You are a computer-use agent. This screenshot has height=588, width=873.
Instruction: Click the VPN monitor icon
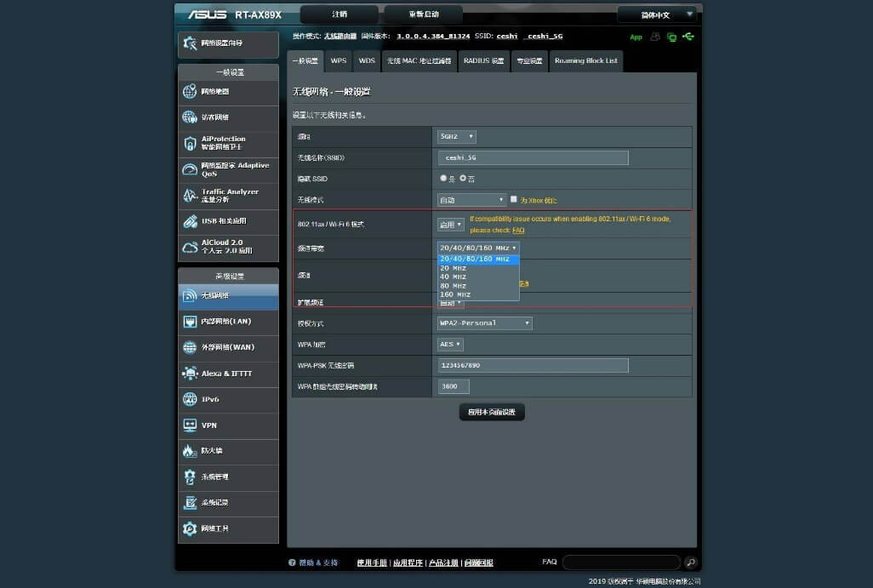[x=190, y=425]
